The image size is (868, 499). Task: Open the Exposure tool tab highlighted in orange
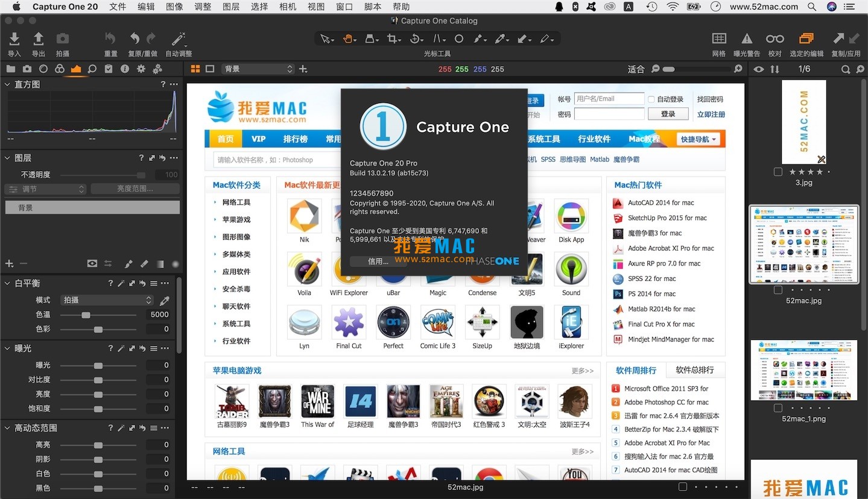point(75,69)
